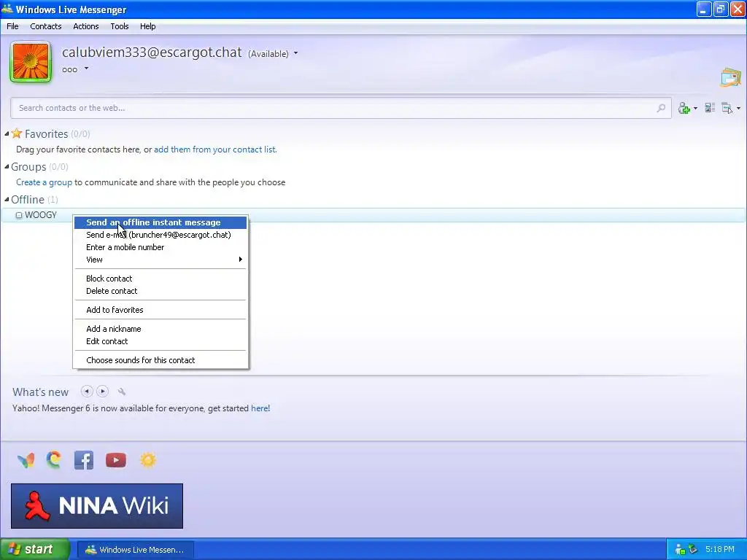Open the show menu icon beside layout
This screenshot has height=560, width=747.
pos(727,108)
